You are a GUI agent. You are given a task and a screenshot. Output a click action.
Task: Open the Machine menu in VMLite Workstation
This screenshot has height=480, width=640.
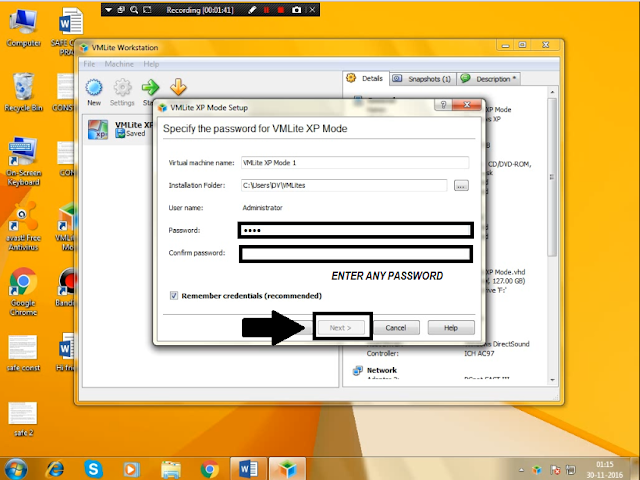[119, 64]
